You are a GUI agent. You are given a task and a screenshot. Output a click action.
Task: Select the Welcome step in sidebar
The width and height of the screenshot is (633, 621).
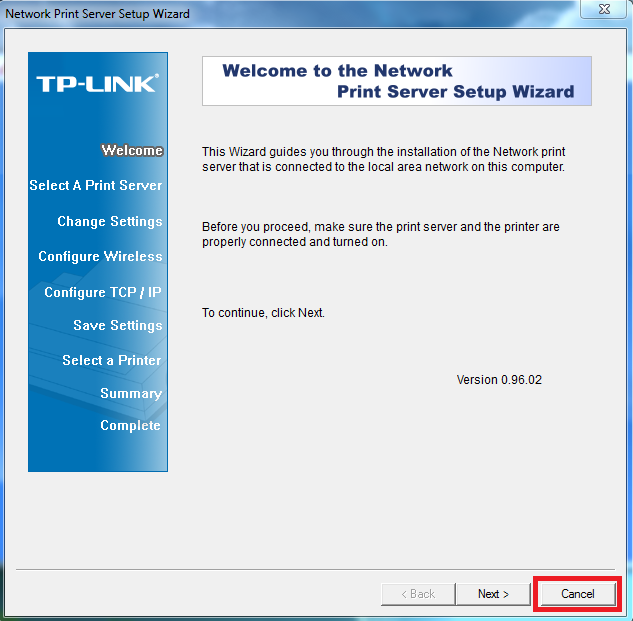[132, 151]
